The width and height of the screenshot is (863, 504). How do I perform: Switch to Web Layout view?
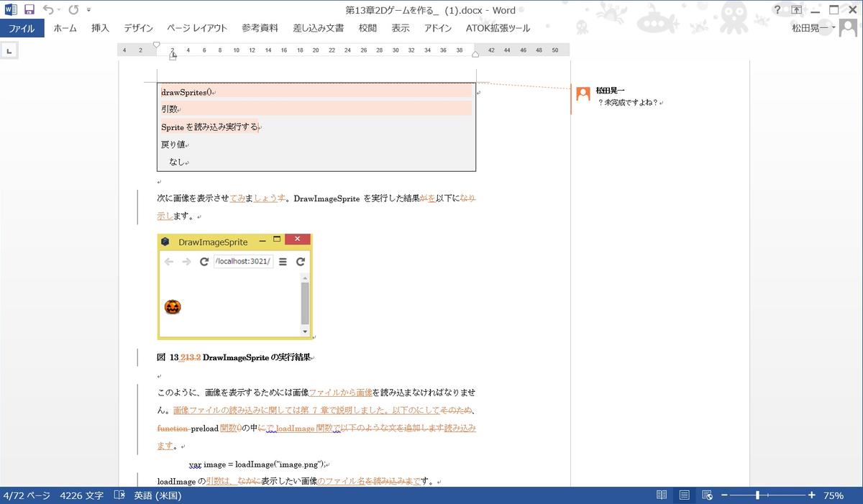(707, 495)
